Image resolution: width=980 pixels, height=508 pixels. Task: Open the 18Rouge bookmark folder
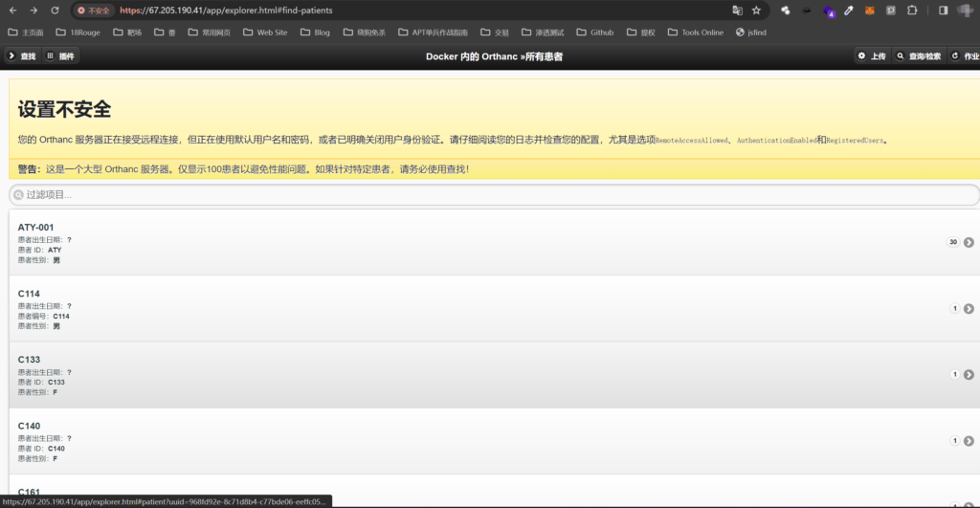click(78, 33)
